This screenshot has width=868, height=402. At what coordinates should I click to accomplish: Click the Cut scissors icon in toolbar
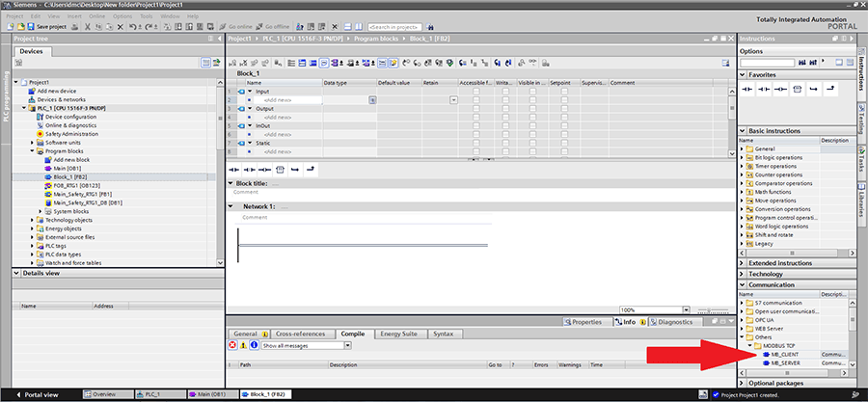pyautogui.click(x=87, y=27)
